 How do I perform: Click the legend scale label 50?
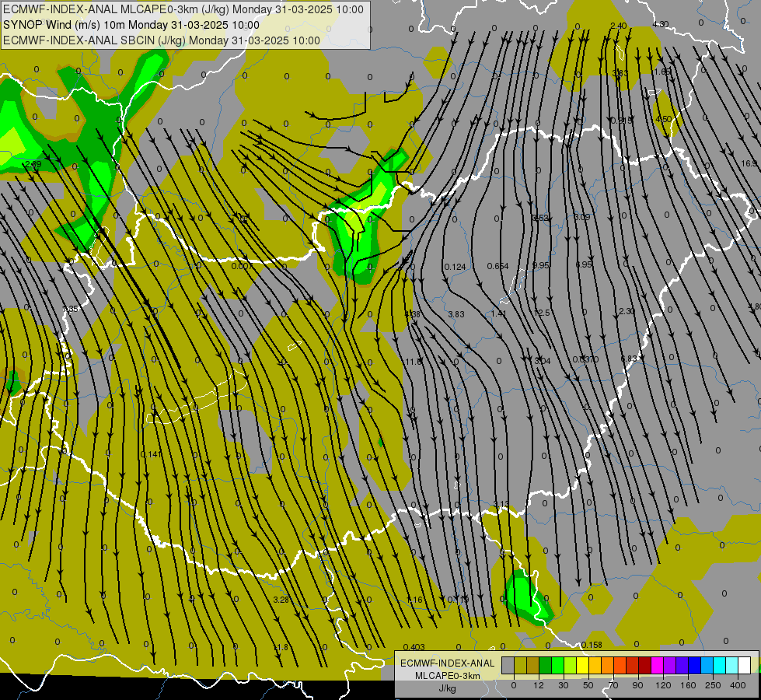[588, 685]
